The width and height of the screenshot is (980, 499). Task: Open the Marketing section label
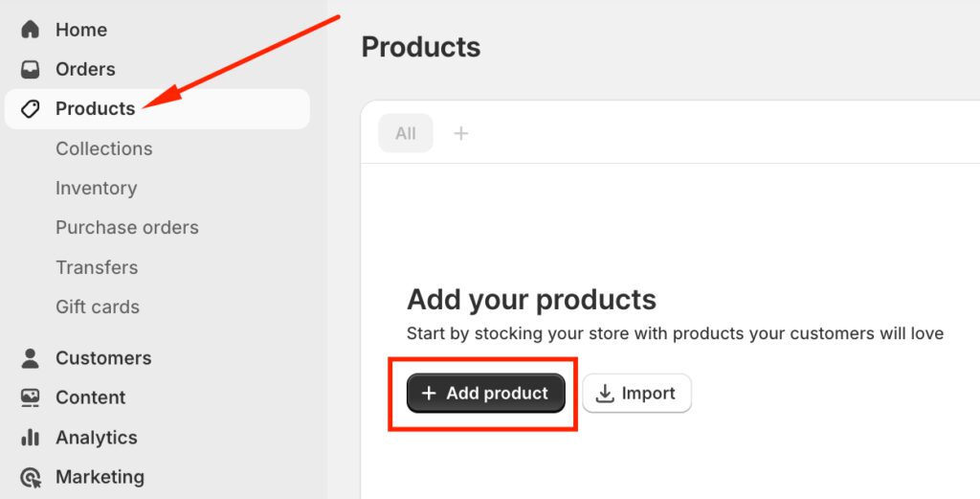[100, 477]
